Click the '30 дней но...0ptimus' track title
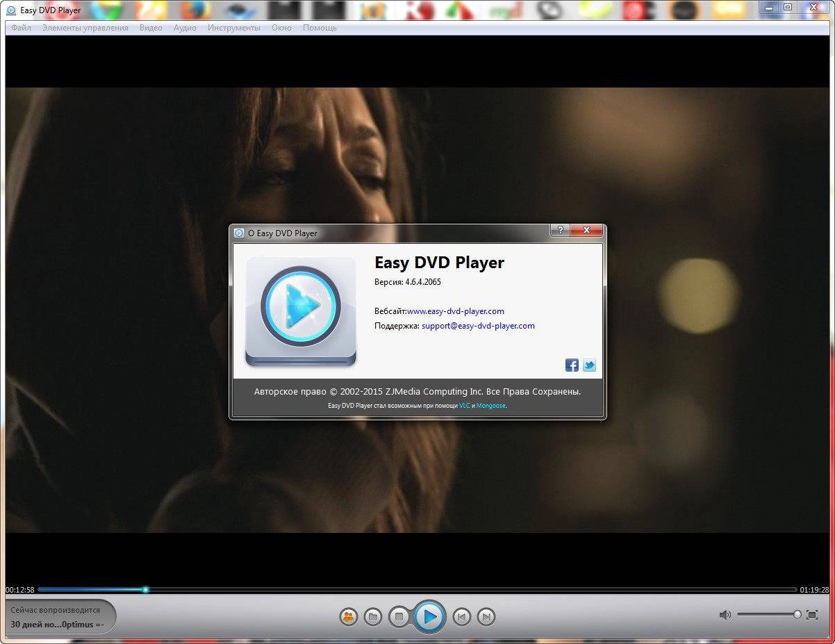835x644 pixels. [57, 625]
